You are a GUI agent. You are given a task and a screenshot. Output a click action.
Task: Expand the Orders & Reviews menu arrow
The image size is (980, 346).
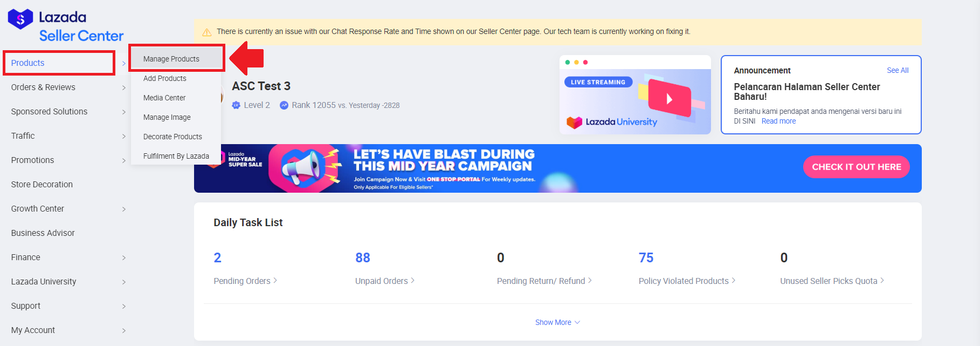[124, 87]
